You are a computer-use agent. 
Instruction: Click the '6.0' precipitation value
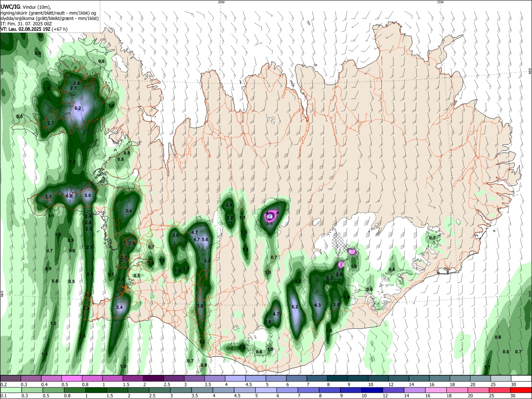coord(69,196)
